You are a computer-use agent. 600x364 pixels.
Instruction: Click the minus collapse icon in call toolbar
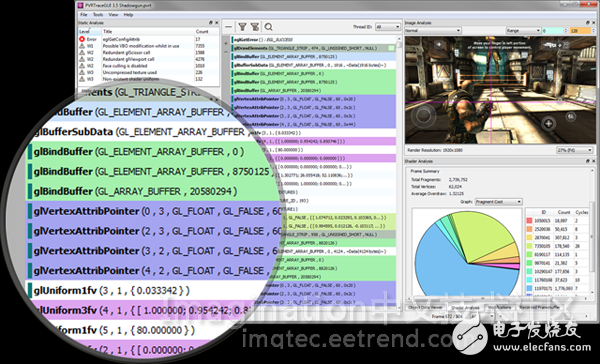coord(228,27)
